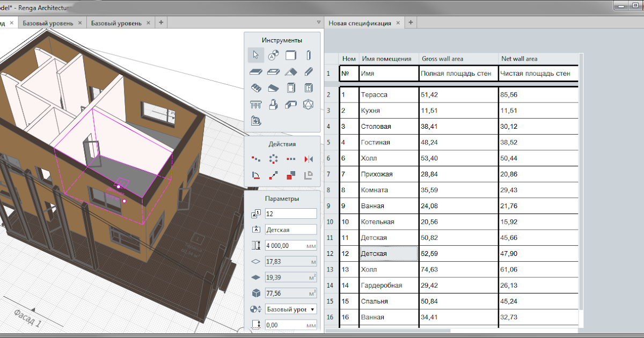
Task: Close the Новая спецификация tab
Action: point(398,23)
